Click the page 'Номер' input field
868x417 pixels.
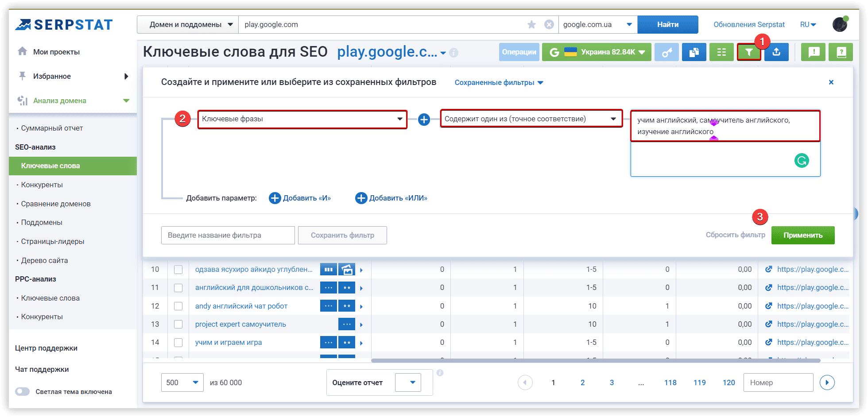(x=779, y=382)
